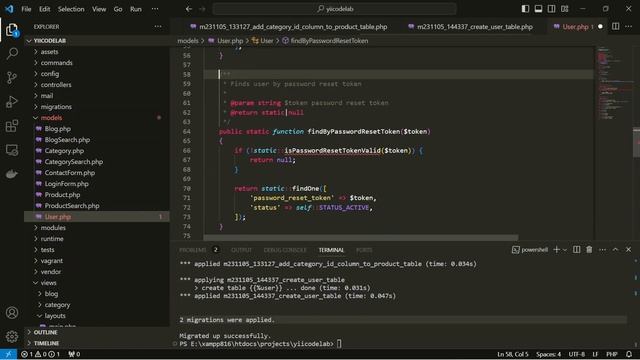Viewport: 640px width, 360px height.
Task: Open the terminal launch profile dropdown
Action: coord(565,250)
